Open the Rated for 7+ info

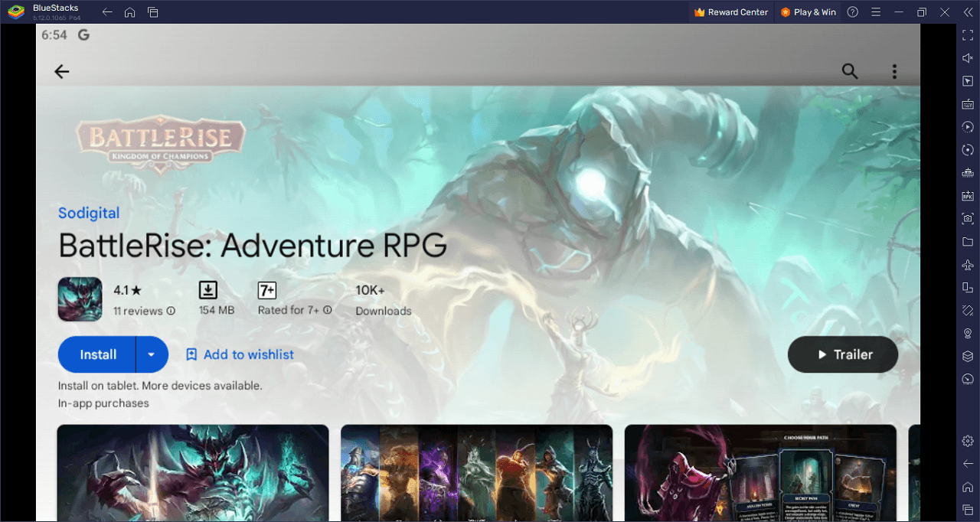[x=295, y=310]
